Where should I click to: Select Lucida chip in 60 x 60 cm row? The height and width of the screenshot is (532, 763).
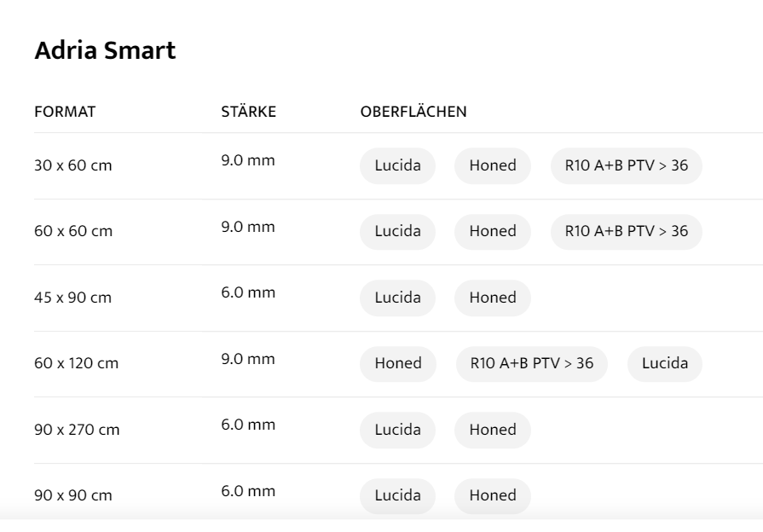coord(397,231)
